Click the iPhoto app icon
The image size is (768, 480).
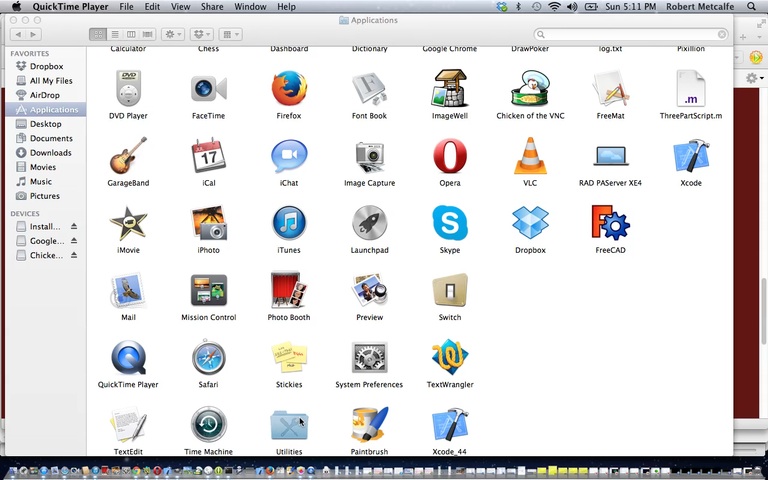coord(209,223)
